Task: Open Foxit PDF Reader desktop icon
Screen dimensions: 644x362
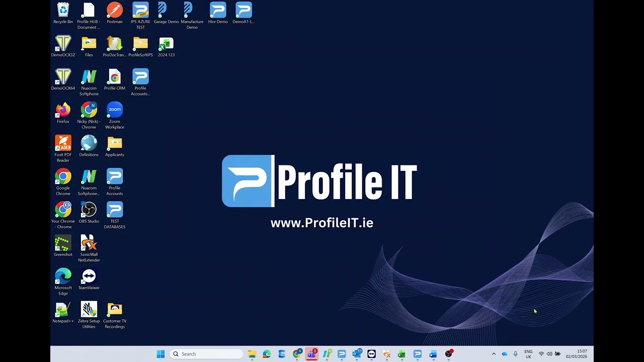Action: pyautogui.click(x=63, y=149)
